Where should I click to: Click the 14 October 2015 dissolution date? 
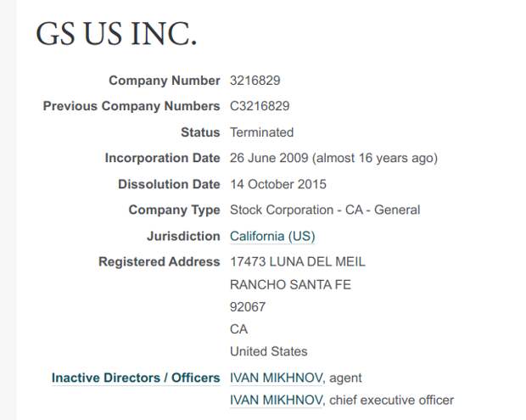pyautogui.click(x=278, y=184)
